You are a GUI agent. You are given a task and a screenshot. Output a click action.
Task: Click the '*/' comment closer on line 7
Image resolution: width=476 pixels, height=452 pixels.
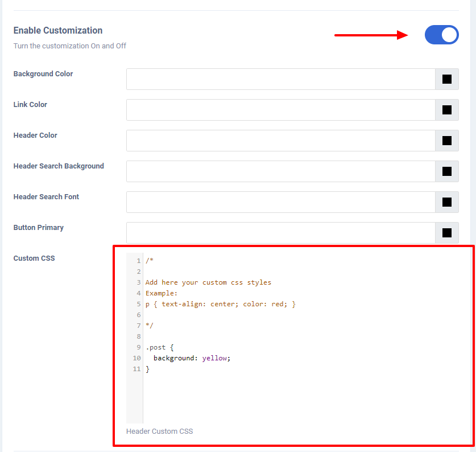coord(150,326)
